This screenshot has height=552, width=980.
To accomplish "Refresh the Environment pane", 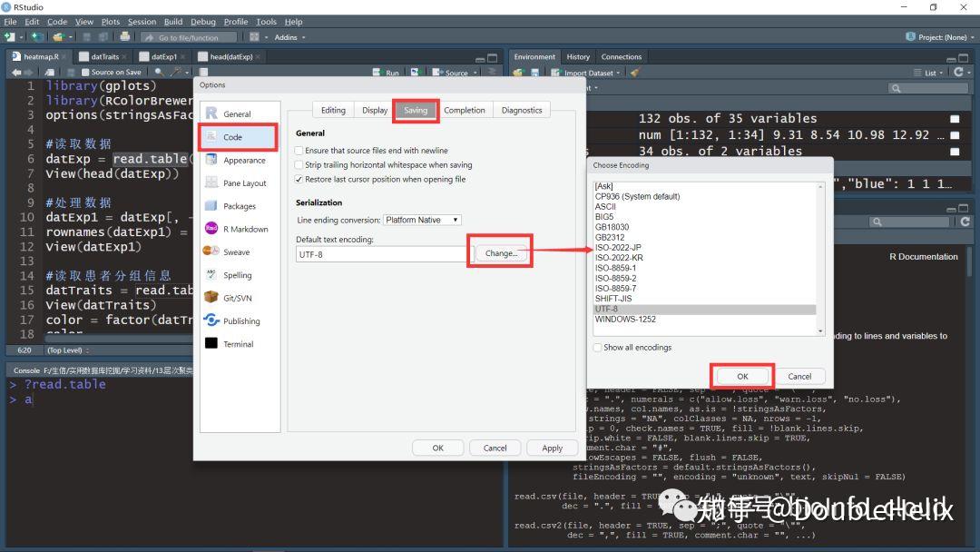I will click(957, 72).
